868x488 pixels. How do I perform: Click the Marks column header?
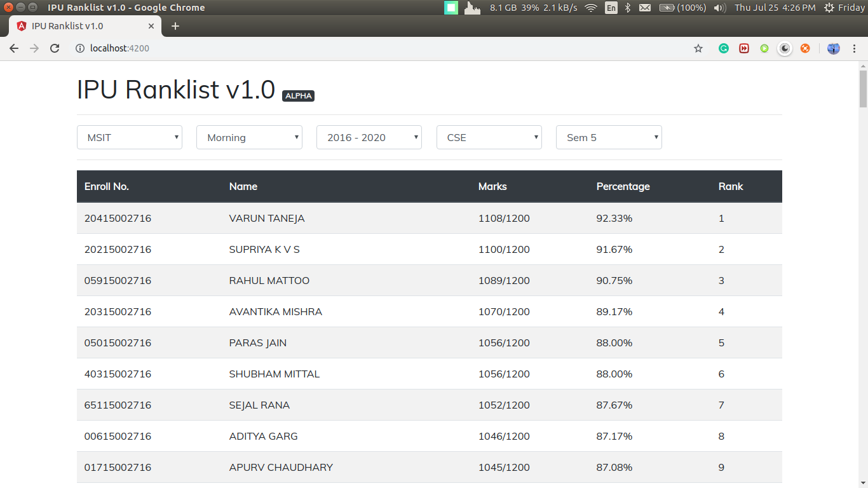tap(492, 186)
